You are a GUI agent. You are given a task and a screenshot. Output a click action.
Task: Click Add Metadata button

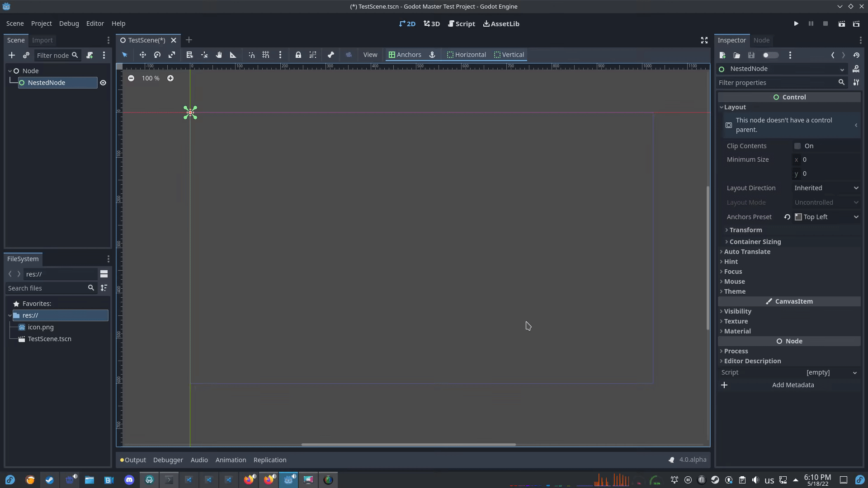coord(789,385)
